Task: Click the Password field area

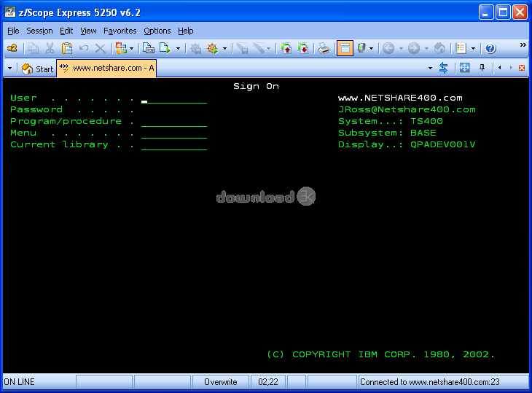Action: click(x=174, y=110)
